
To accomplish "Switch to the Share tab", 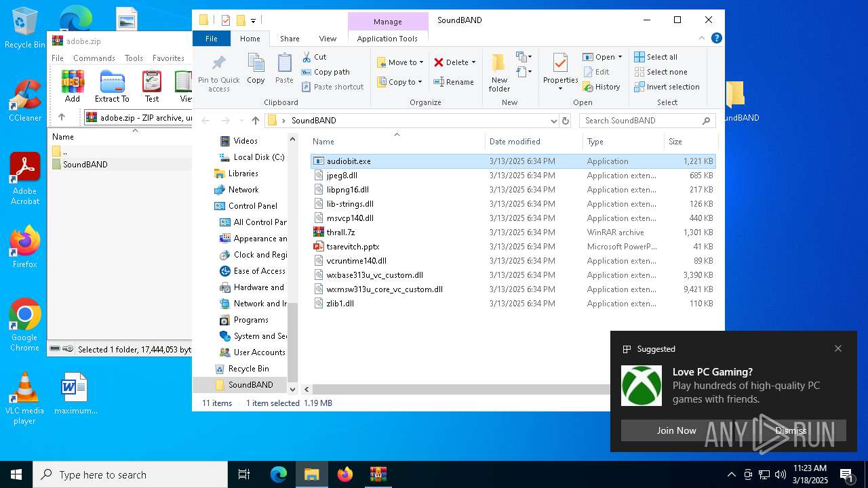I will (x=290, y=39).
